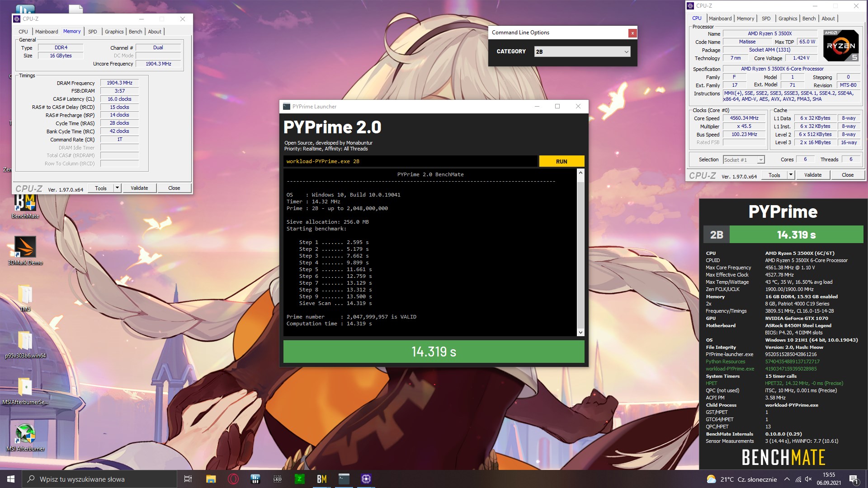Click the AMD Ryzen 5 3500X name field
Image resolution: width=868 pixels, height=488 pixels.
click(x=769, y=33)
